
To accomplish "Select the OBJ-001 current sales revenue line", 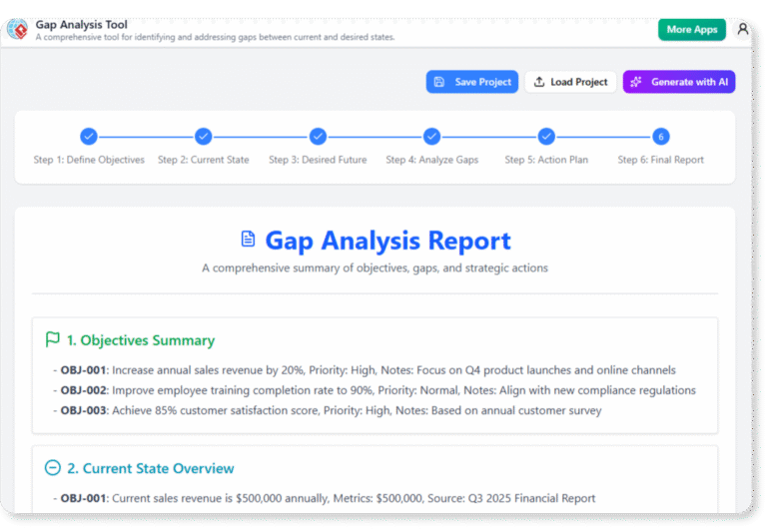I will (325, 498).
